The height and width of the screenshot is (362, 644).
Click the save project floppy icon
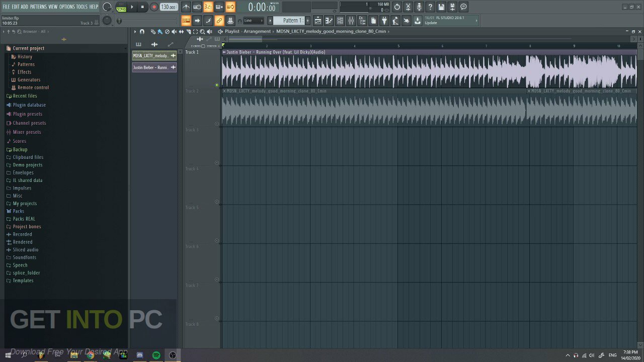441,7
